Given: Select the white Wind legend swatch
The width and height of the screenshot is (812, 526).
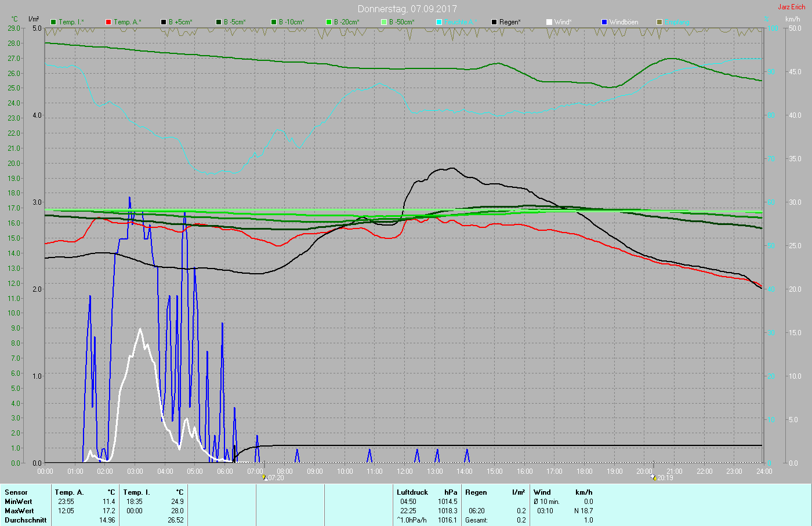Looking at the screenshot, I should (x=549, y=22).
